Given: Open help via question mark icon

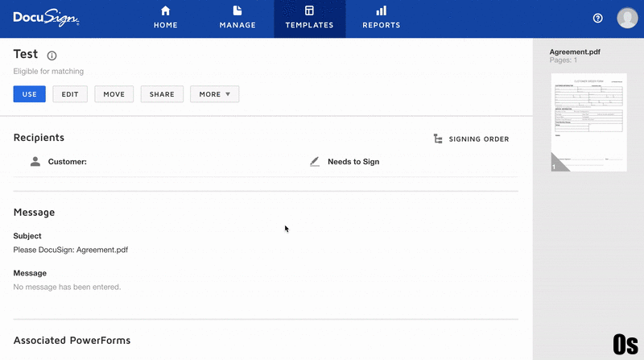Looking at the screenshot, I should 597,18.
